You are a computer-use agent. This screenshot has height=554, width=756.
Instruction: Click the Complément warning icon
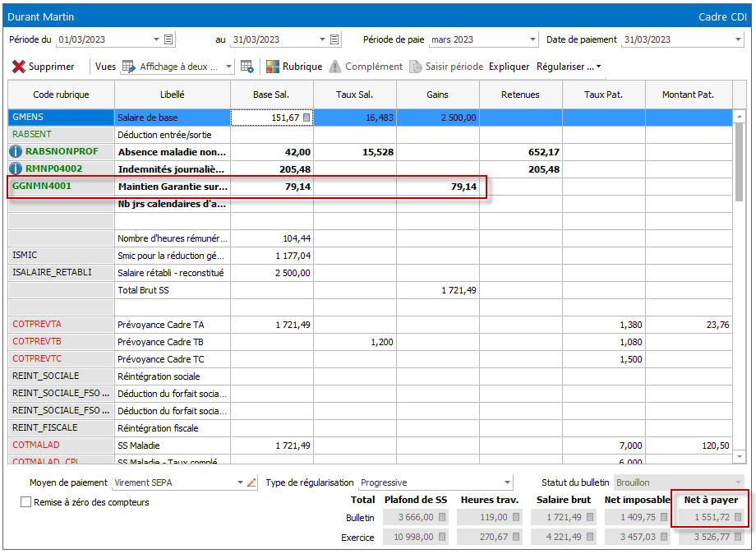pos(335,67)
